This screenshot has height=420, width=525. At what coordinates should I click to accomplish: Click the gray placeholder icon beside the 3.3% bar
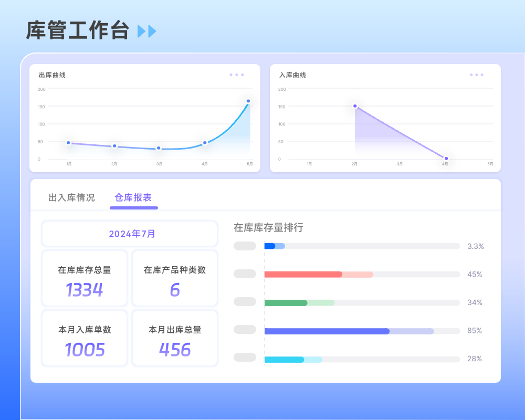click(245, 245)
